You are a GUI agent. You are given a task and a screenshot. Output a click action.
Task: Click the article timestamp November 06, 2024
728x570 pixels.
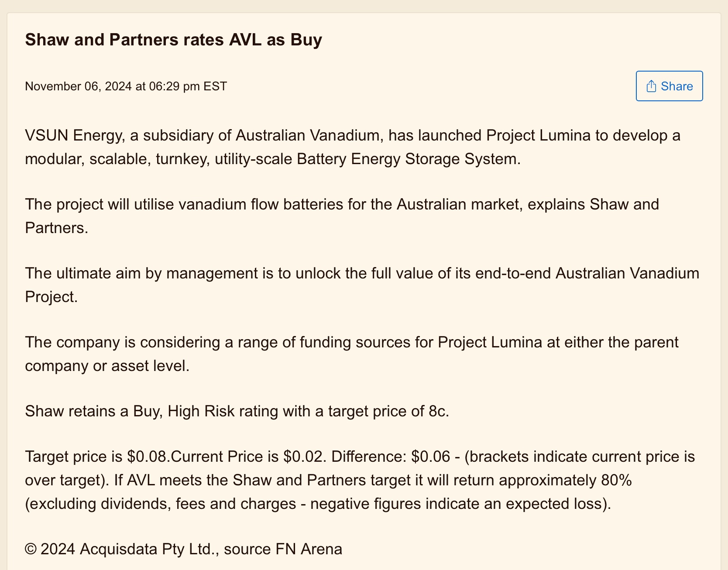point(78,86)
